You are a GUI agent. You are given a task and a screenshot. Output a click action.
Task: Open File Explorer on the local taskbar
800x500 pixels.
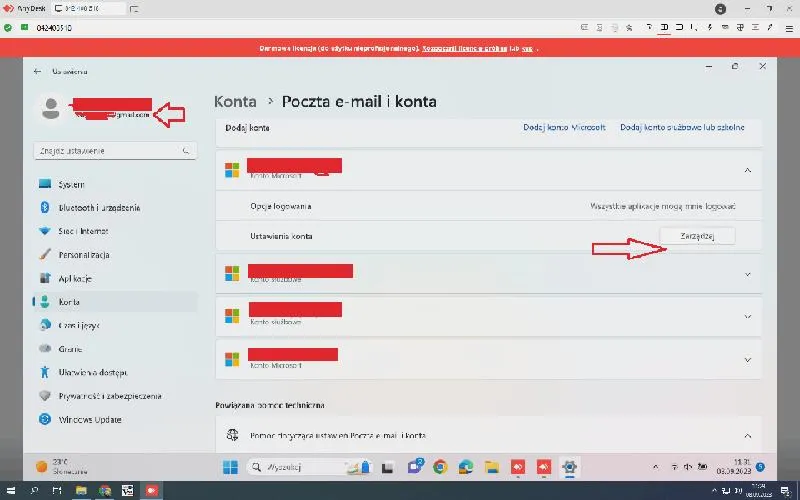coord(81,491)
